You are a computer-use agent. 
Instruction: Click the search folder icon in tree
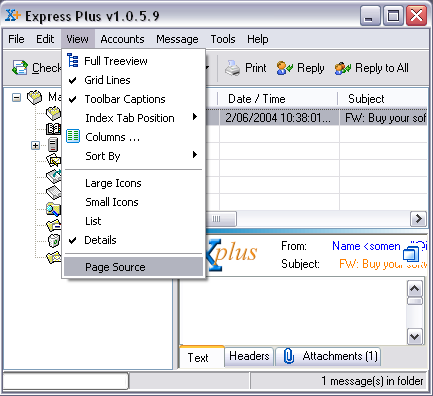click(x=54, y=209)
